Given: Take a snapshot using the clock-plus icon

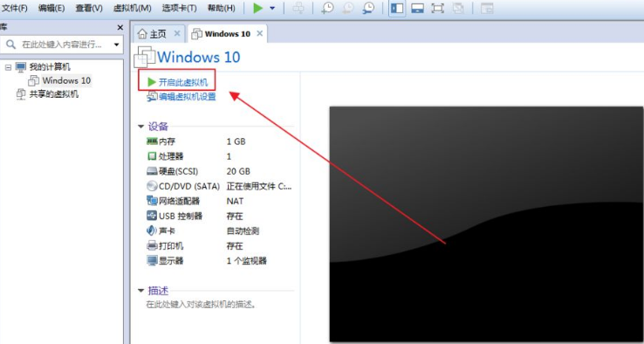Looking at the screenshot, I should tap(327, 8).
